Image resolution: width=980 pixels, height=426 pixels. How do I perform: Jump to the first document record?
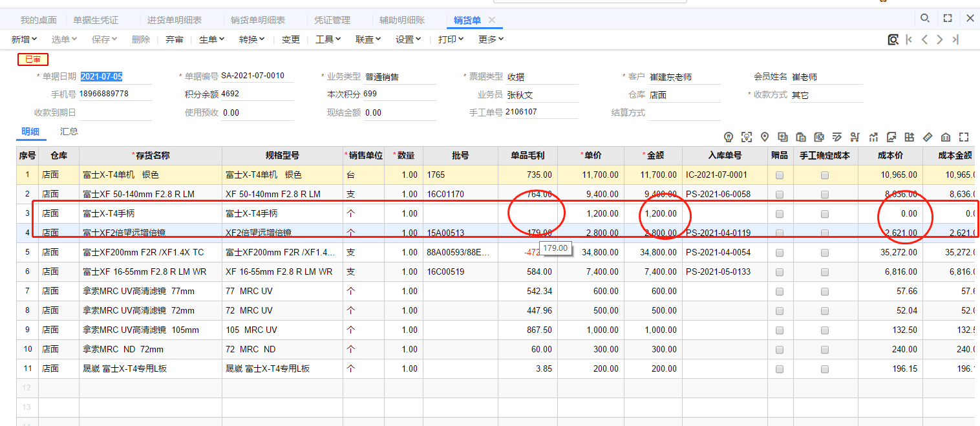[x=909, y=39]
